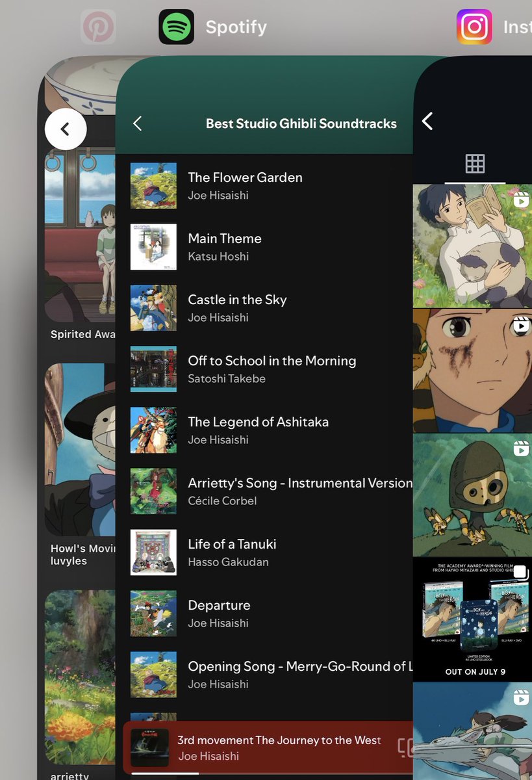Open The Boy and the Heron post

tap(472, 619)
